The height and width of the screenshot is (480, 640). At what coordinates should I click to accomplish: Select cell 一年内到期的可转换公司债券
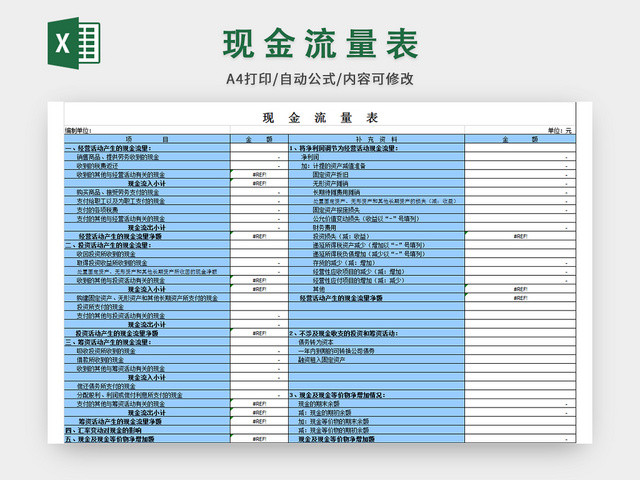(376, 351)
